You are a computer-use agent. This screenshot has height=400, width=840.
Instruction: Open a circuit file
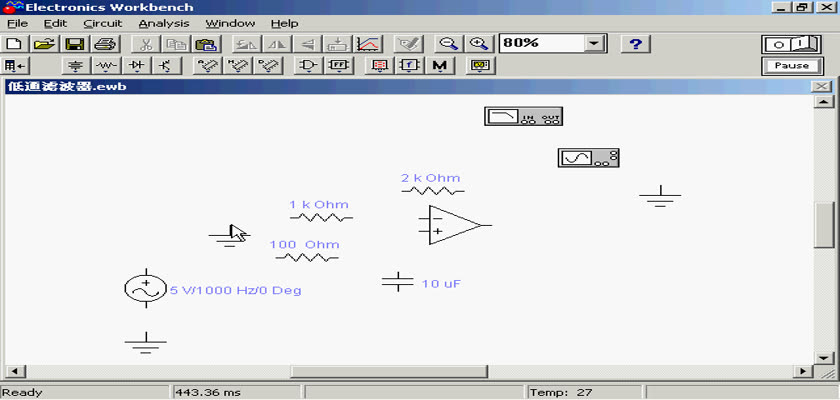click(x=46, y=44)
